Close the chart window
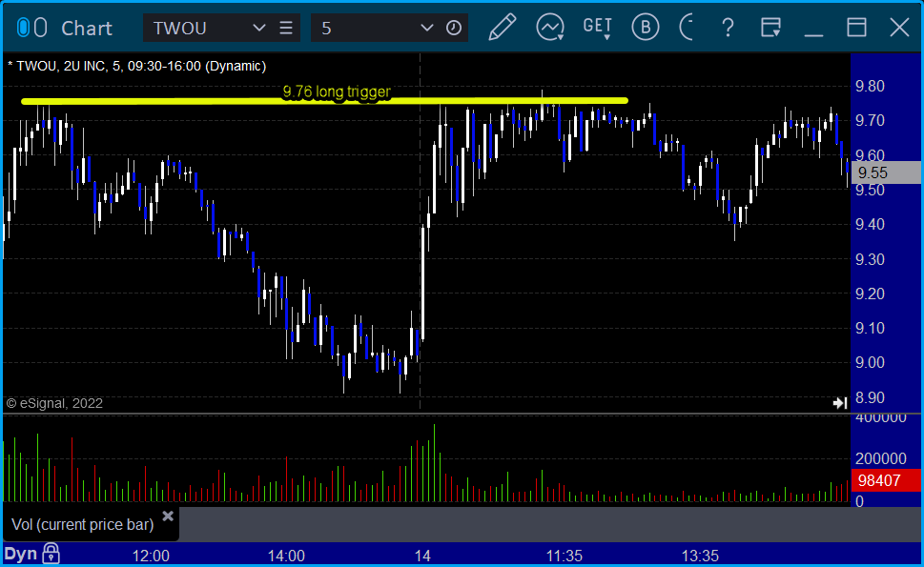Screen dimensions: 924x567 pos(899,28)
